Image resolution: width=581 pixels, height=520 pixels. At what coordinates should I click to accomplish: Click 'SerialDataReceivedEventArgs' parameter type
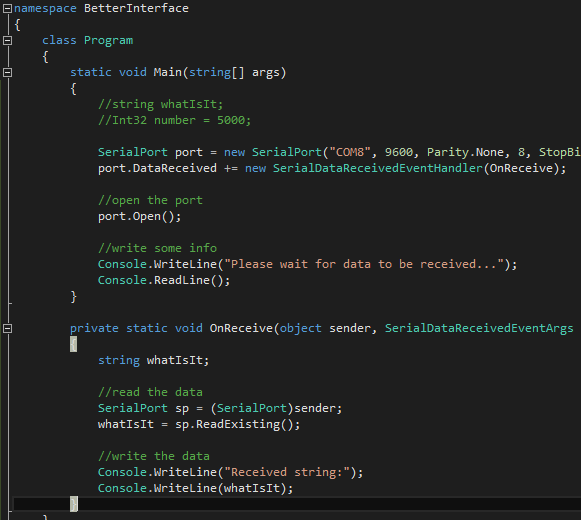coord(479,328)
